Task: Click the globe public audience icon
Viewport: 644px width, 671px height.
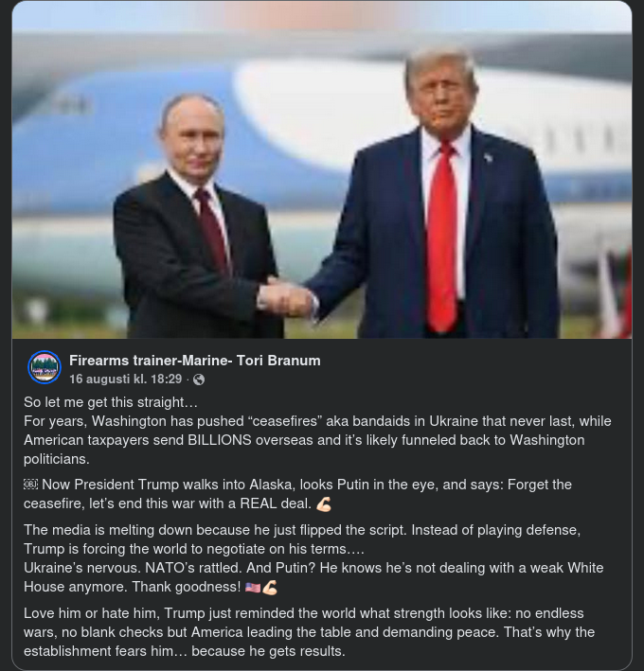Action: (199, 380)
